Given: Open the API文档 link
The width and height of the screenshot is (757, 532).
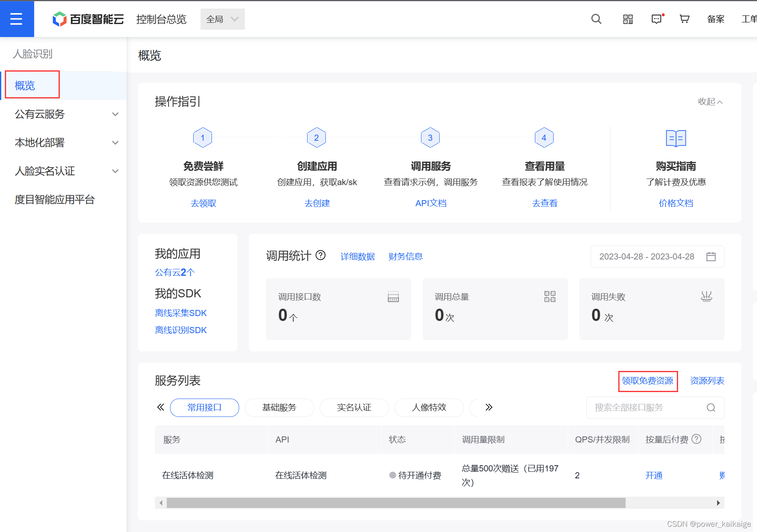Looking at the screenshot, I should pyautogui.click(x=431, y=203).
